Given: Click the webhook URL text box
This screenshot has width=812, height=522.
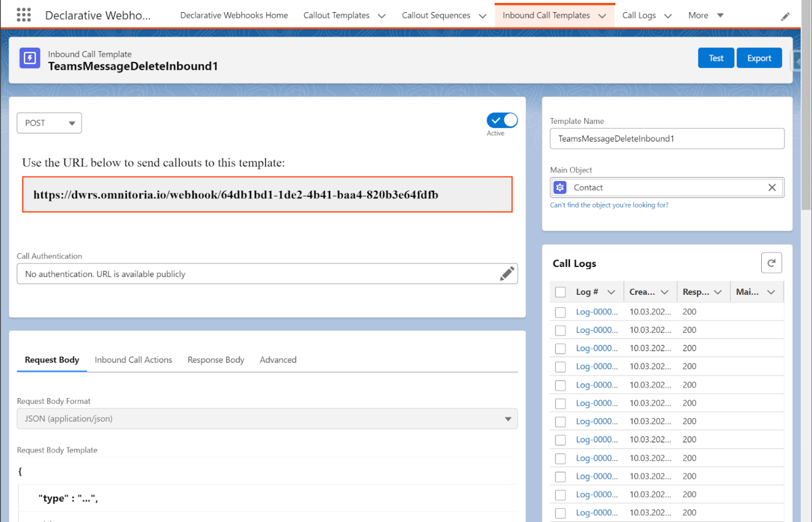Looking at the screenshot, I should pos(267,194).
